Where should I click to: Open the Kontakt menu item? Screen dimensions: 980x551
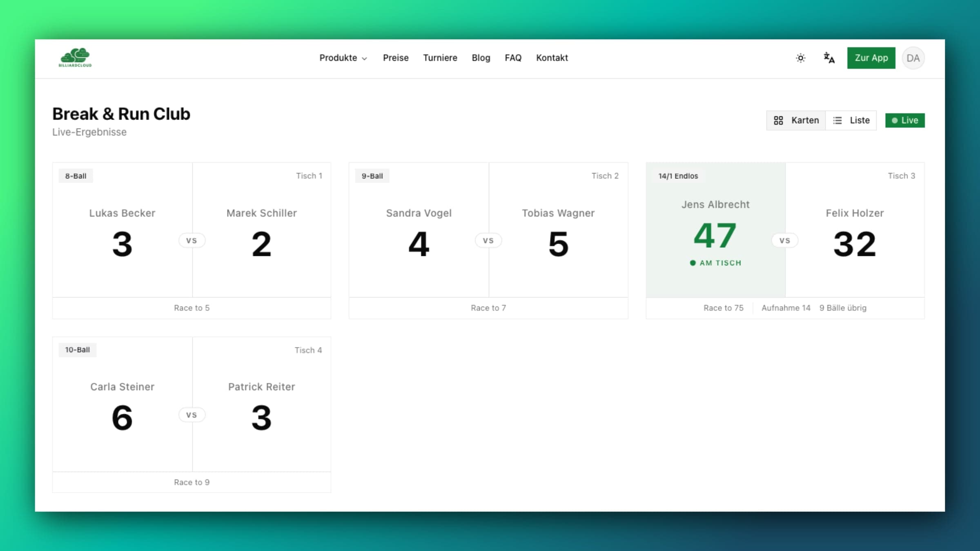coord(552,58)
